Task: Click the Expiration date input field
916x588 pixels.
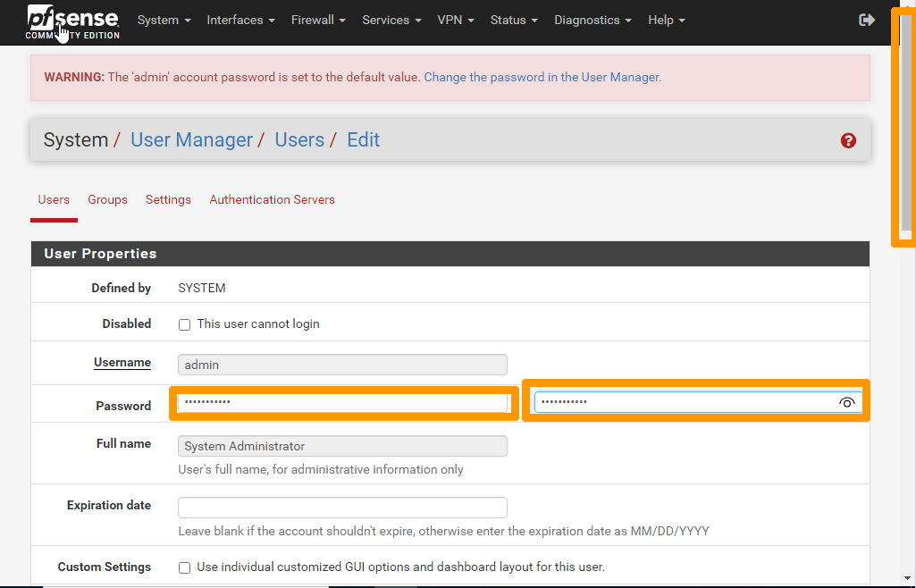Action: click(342, 508)
